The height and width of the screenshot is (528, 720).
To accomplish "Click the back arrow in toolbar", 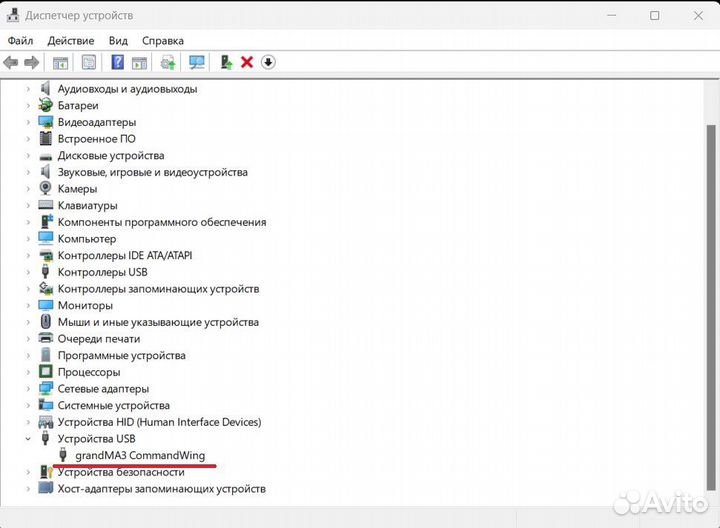I will [x=11, y=62].
